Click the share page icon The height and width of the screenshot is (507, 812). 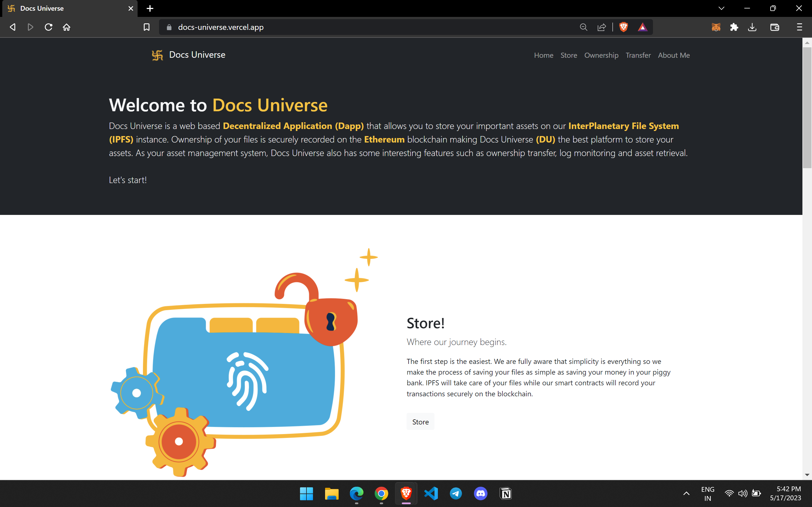pos(602,27)
